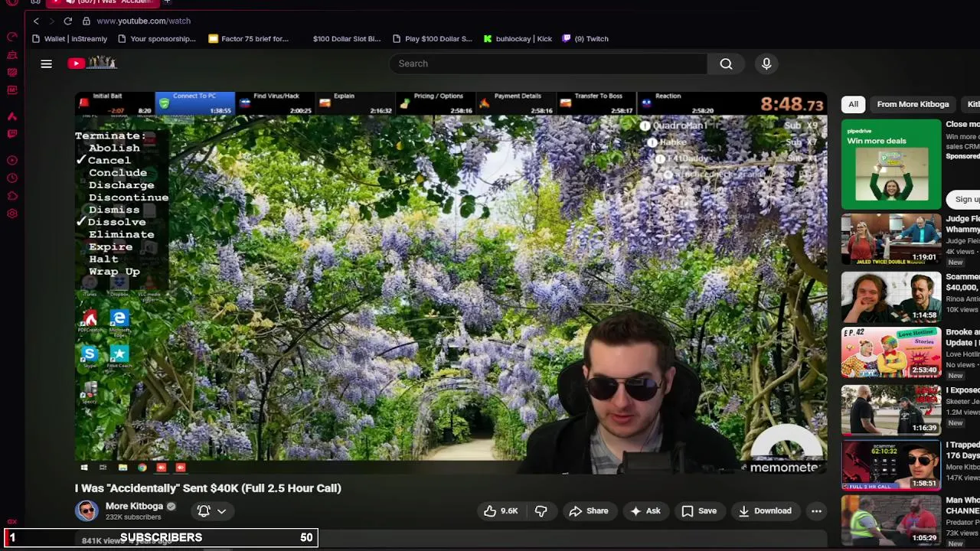980x551 pixels.
Task: Save the video to a playlist
Action: [699, 511]
